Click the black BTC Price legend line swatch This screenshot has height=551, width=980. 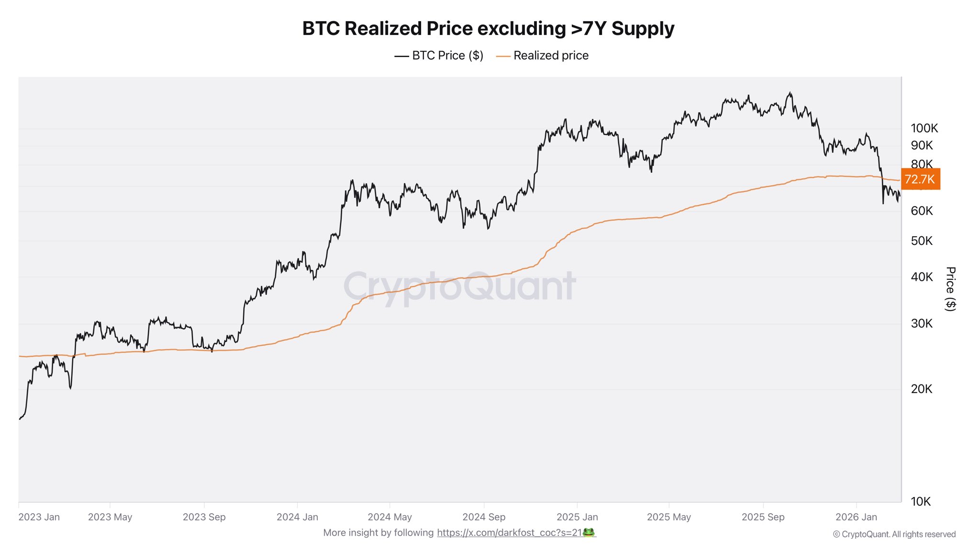click(x=401, y=56)
